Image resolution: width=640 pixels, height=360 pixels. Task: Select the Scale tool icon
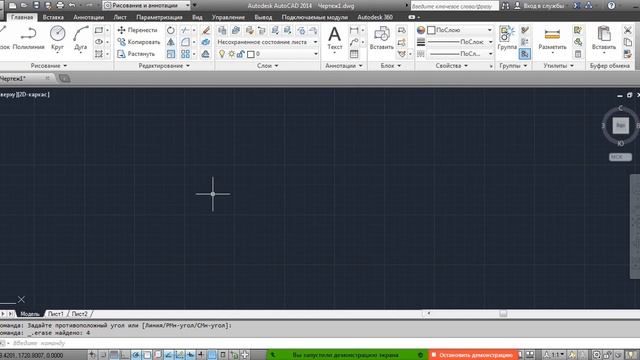click(x=171, y=54)
